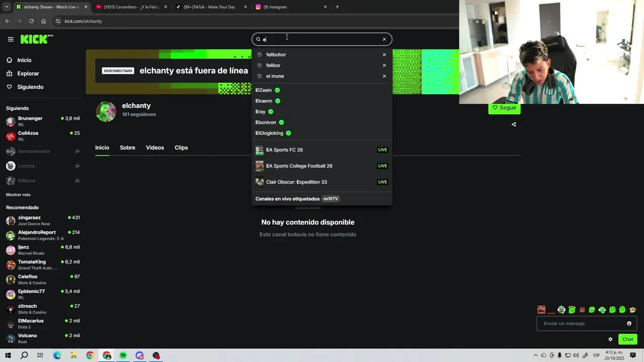Open recommended channel ElMacarius
644x362 pixels.
point(43,324)
